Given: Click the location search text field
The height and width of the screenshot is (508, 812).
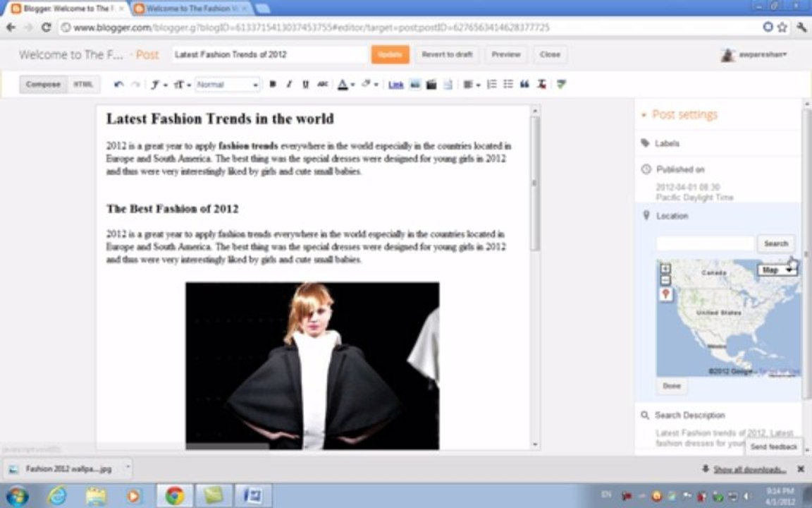Looking at the screenshot, I should coord(705,243).
